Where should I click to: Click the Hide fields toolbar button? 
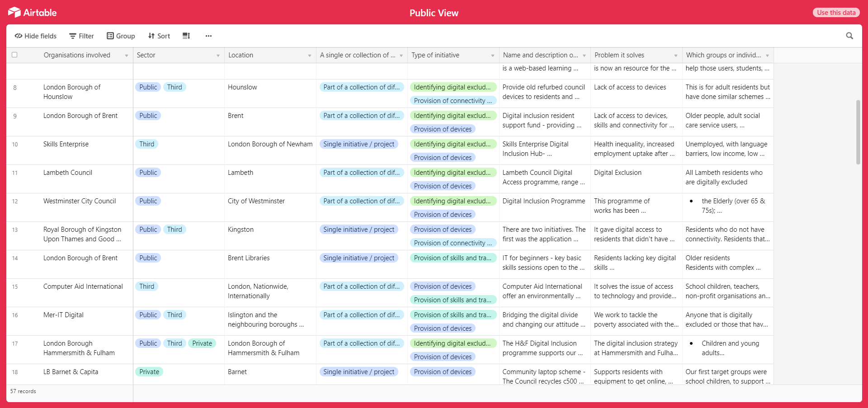click(36, 36)
